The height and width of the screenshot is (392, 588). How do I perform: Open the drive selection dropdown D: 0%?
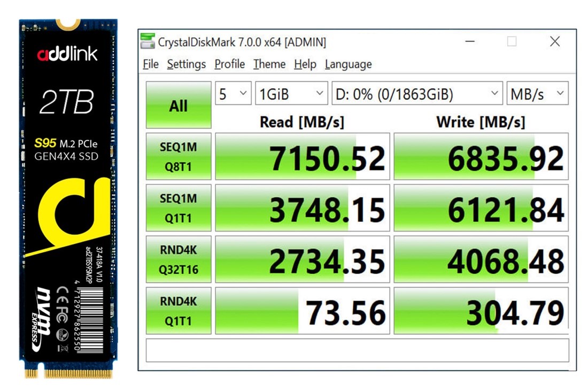417,94
